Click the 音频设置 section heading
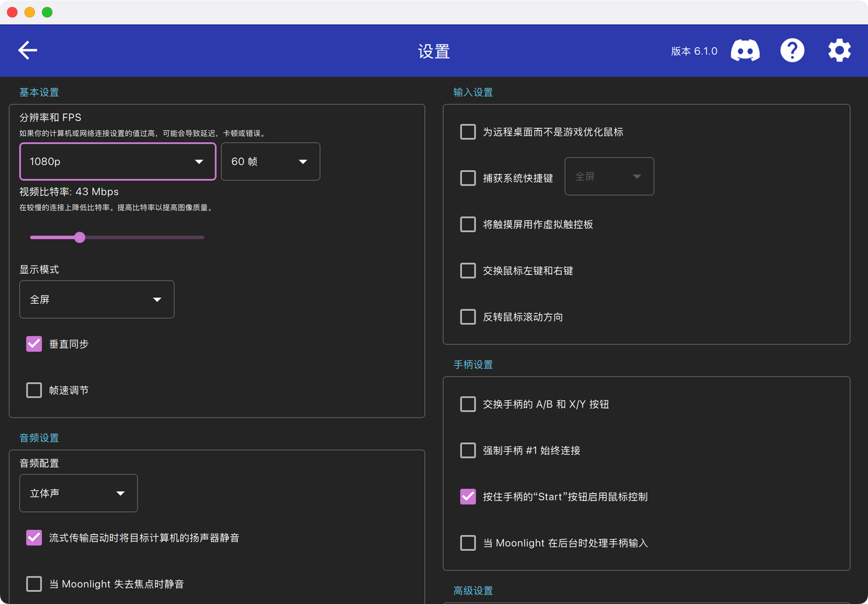The height and width of the screenshot is (604, 868). coord(39,438)
